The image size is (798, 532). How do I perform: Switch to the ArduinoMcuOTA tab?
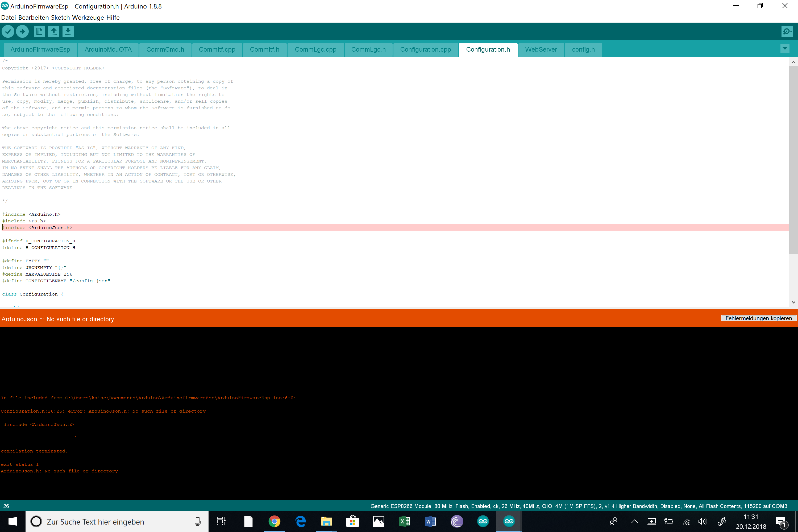click(108, 49)
